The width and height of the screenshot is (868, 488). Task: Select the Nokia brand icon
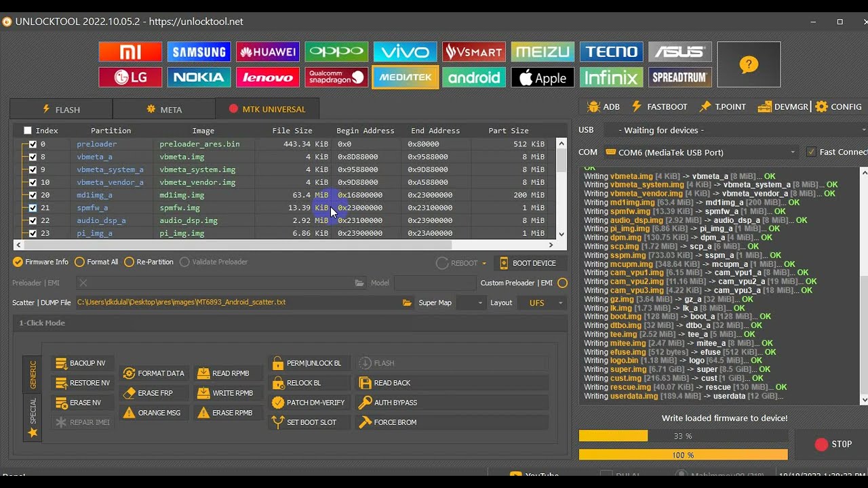pos(199,77)
